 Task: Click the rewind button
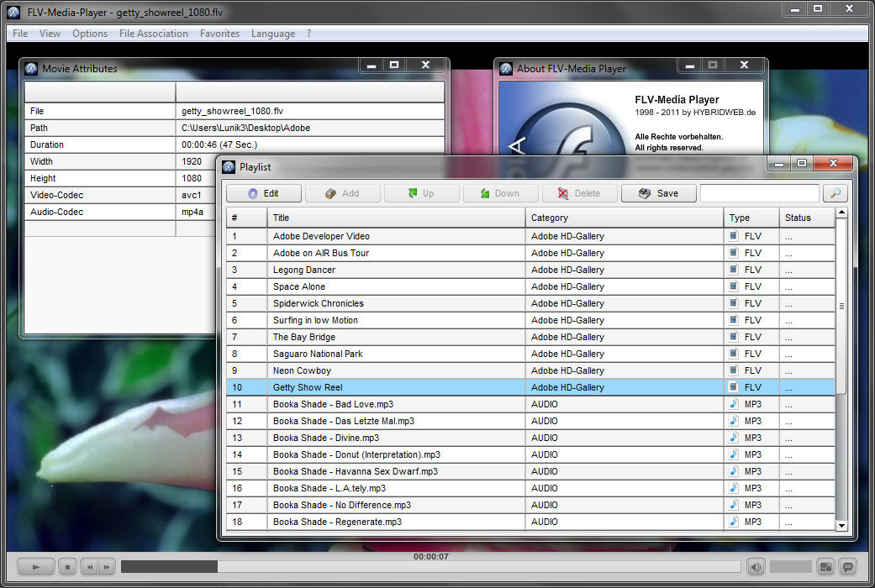[89, 567]
